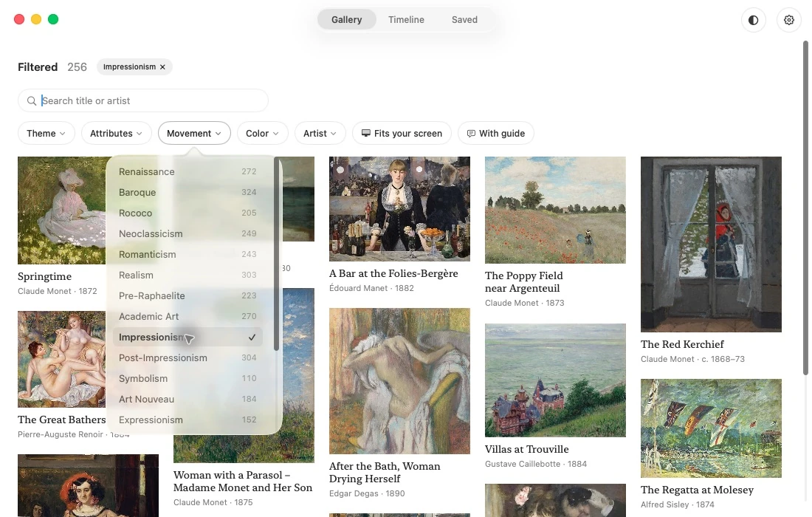Open The Red Kerchief painting thumbnail
The width and height of the screenshot is (812, 517).
(x=711, y=244)
